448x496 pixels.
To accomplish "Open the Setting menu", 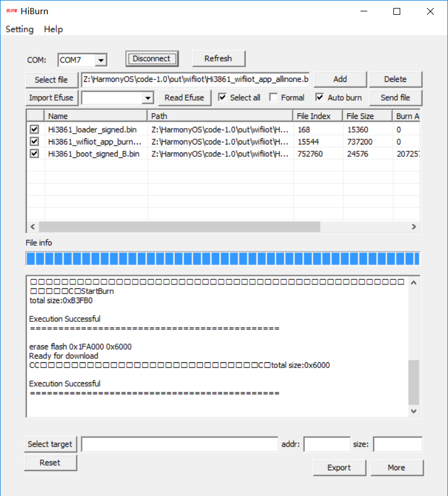I will 19,29.
